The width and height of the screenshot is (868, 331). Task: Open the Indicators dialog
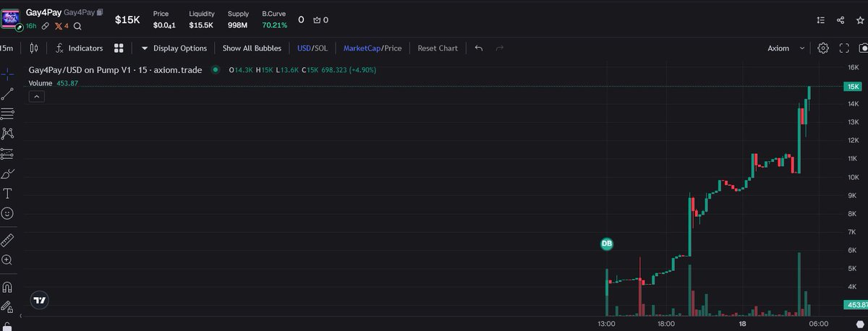79,48
